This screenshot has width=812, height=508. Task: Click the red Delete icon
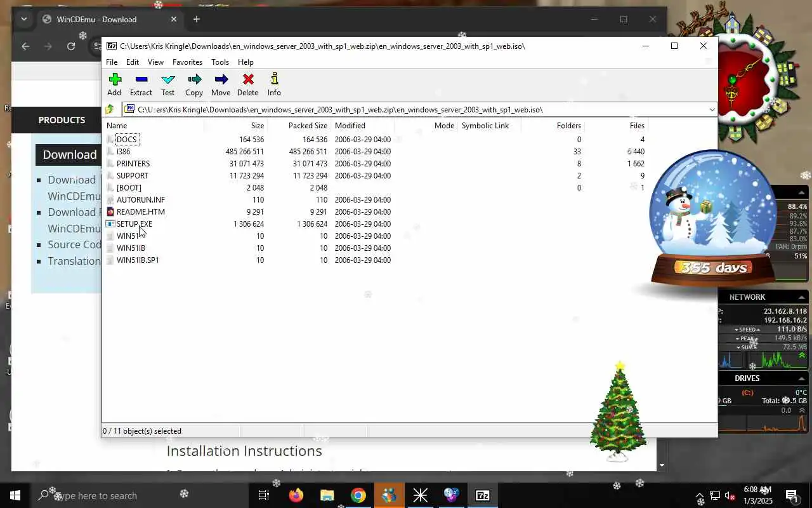click(247, 79)
